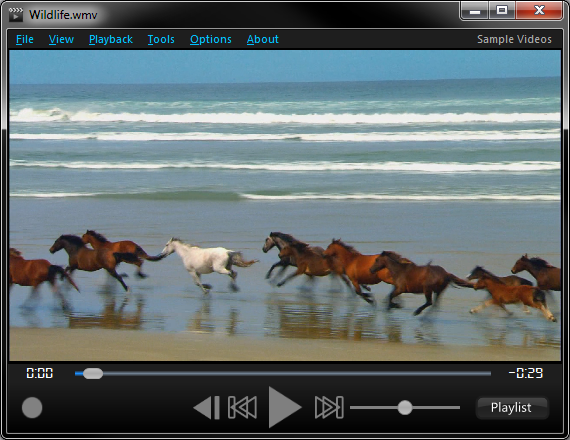
Task: Click the step-back frame button
Action: [206, 408]
